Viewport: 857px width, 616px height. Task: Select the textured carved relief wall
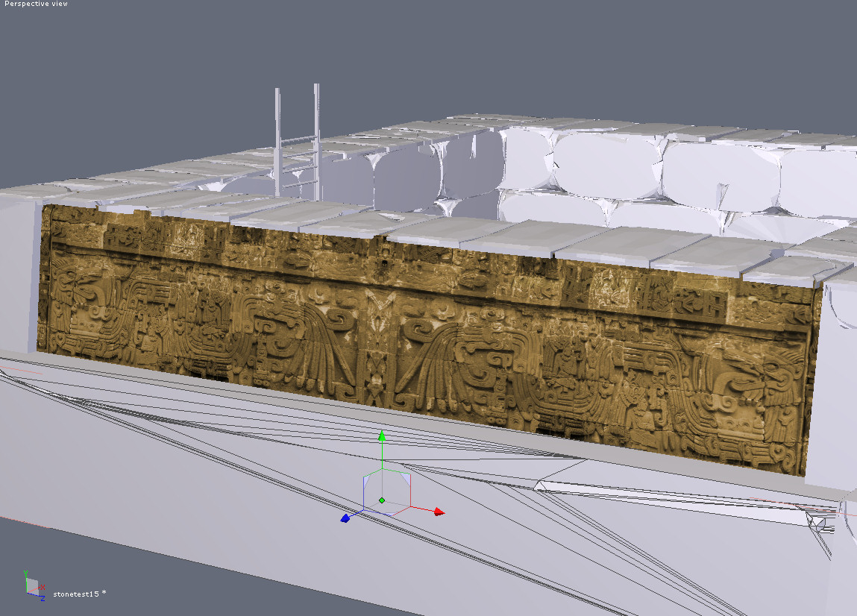[429, 339]
